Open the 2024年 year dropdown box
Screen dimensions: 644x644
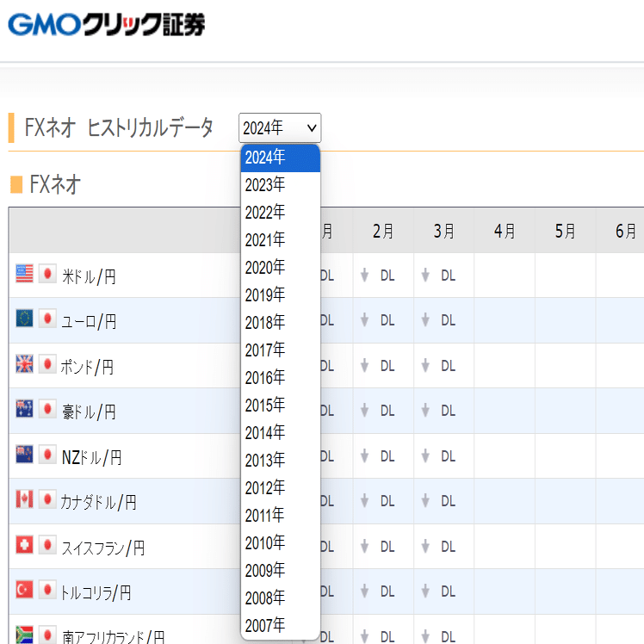point(280,127)
